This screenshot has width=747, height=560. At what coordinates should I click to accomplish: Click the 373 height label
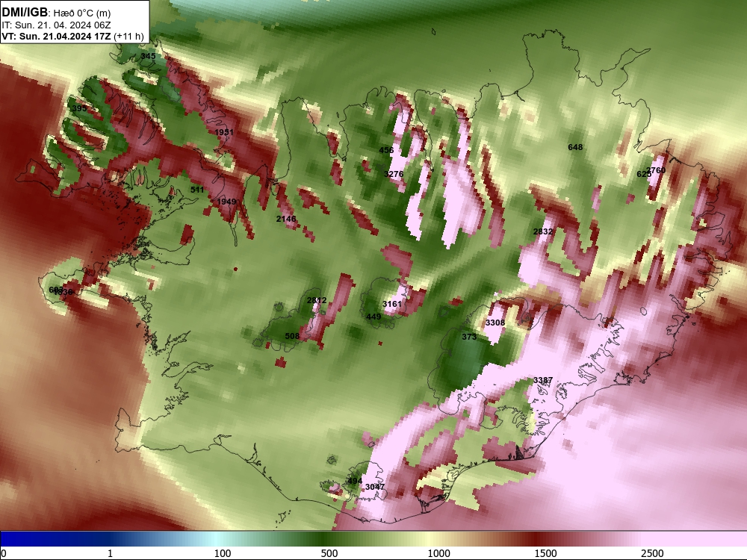[x=469, y=337]
